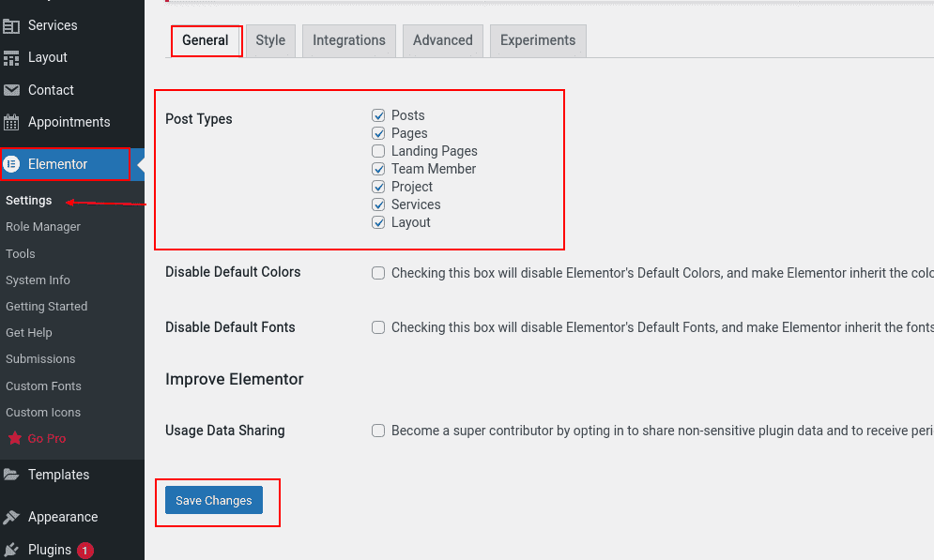This screenshot has width=934, height=560.
Task: Tick the Disable Default Colors checkbox
Action: [378, 273]
